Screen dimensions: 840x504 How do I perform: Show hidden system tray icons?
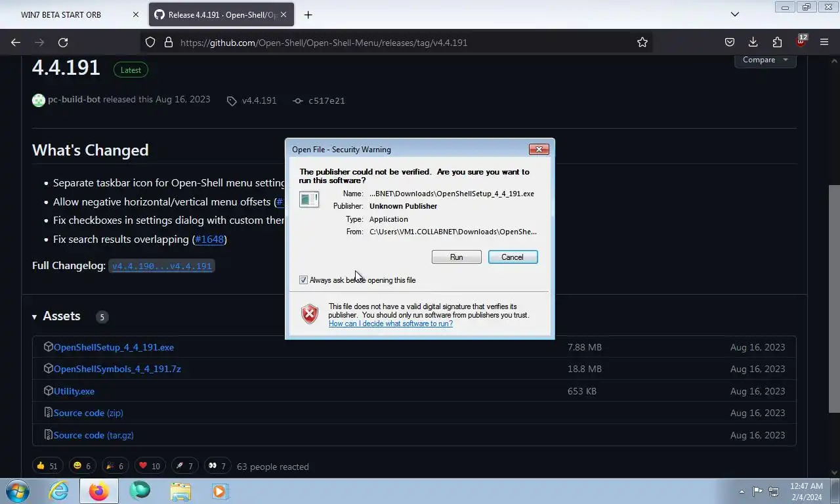742,492
